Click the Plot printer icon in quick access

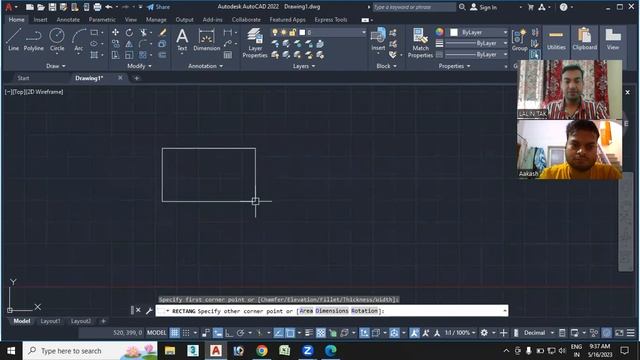click(x=97, y=7)
